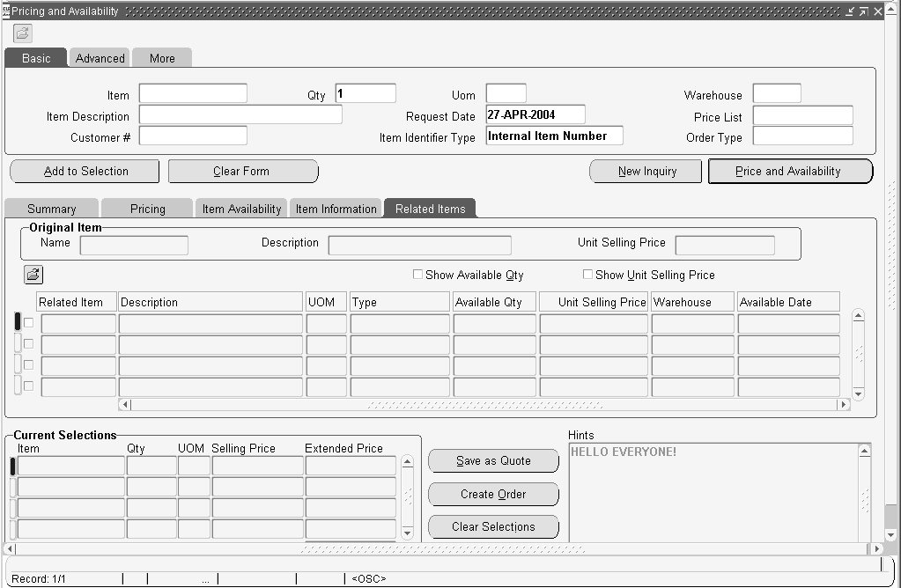Click the window right-side scroll-down arrow
Image resolution: width=901 pixels, height=588 pixels.
pos(891,535)
